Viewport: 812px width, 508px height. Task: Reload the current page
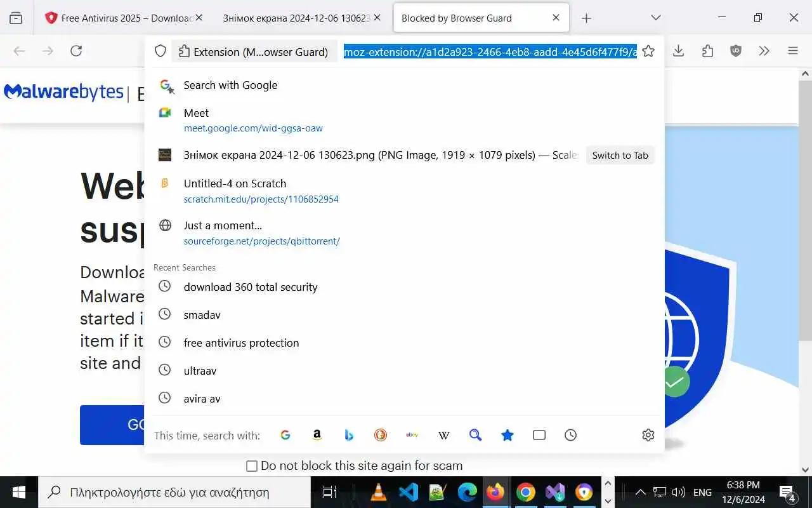(x=76, y=51)
